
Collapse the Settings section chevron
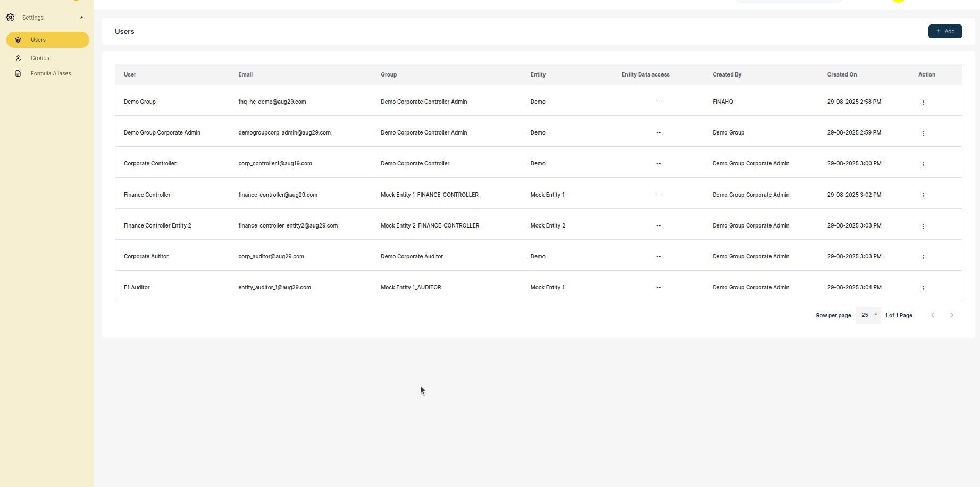(82, 18)
